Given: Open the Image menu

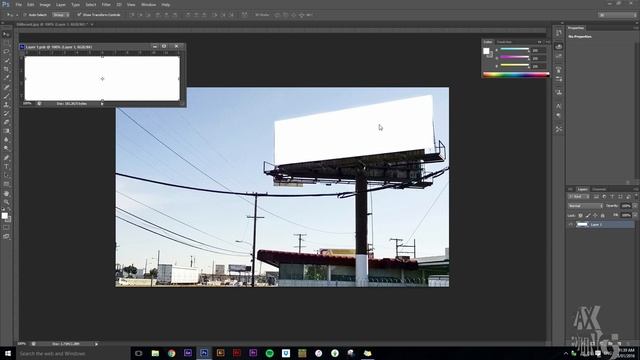Looking at the screenshot, I should 45,4.
